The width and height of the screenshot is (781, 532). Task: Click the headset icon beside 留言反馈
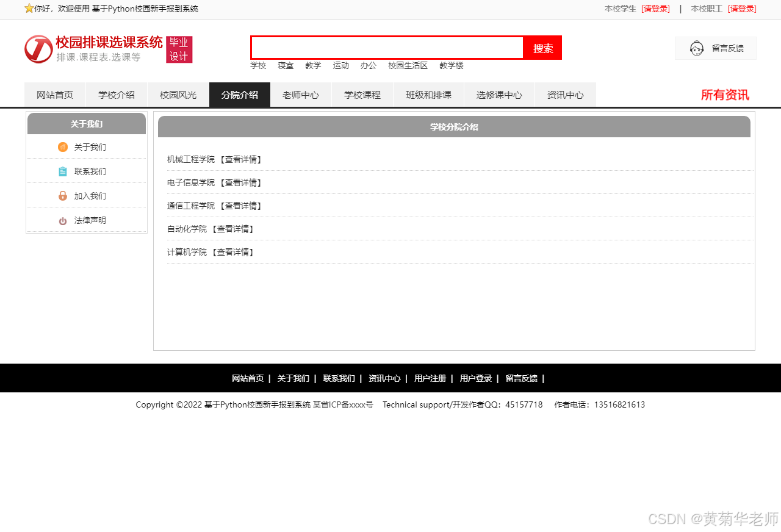[696, 48]
